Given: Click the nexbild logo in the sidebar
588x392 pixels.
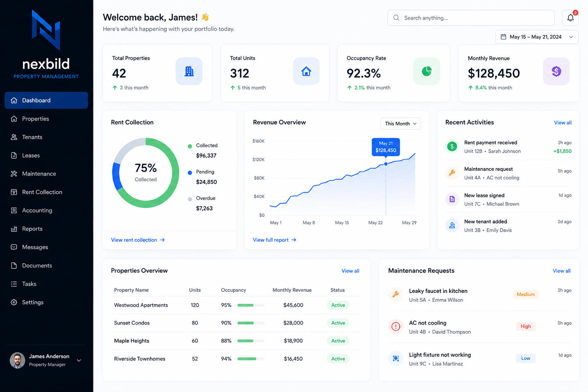Looking at the screenshot, I should point(46,44).
